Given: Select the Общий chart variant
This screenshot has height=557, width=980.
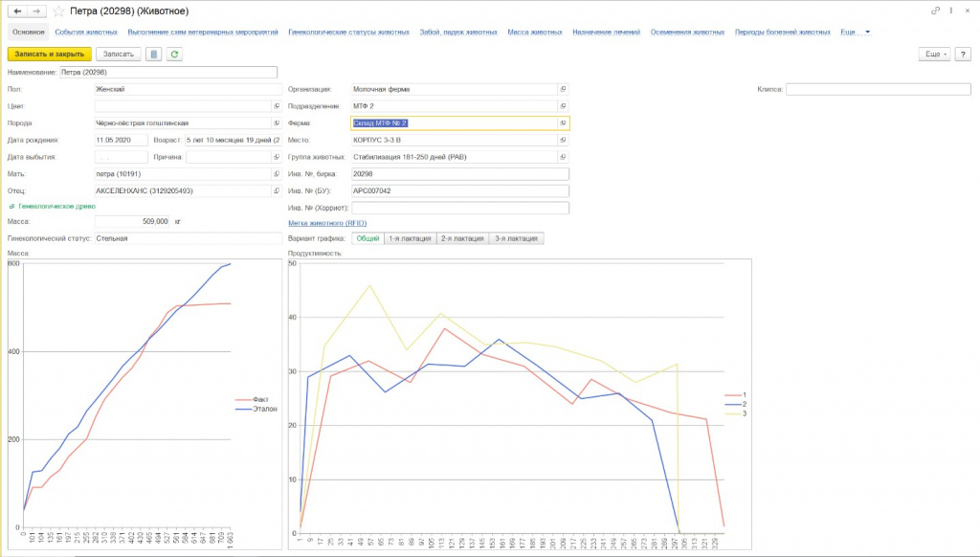Looking at the screenshot, I should point(367,238).
